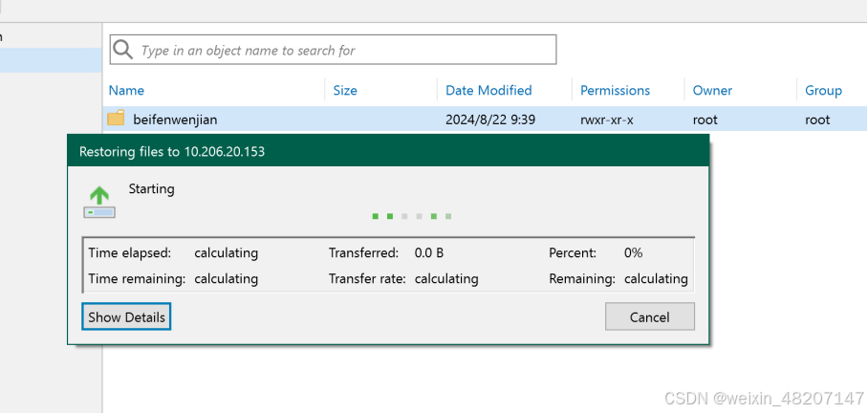Click the animated progress indicator dots
The image size is (868, 413).
[x=412, y=216]
